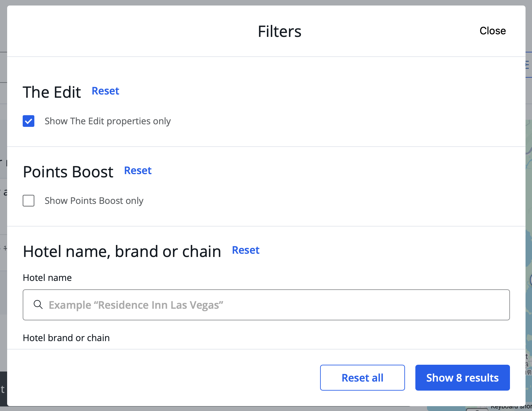
Task: Click the Filters dialog title
Action: (x=280, y=31)
